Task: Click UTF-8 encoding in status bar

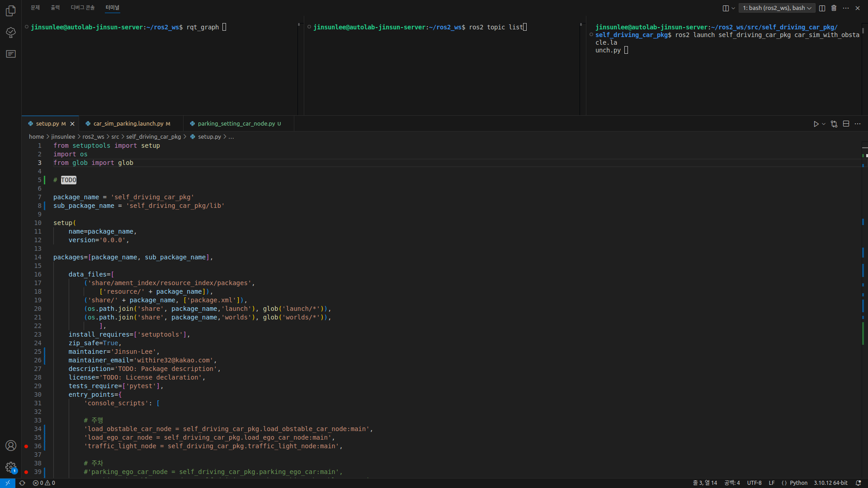Action: coord(754,483)
